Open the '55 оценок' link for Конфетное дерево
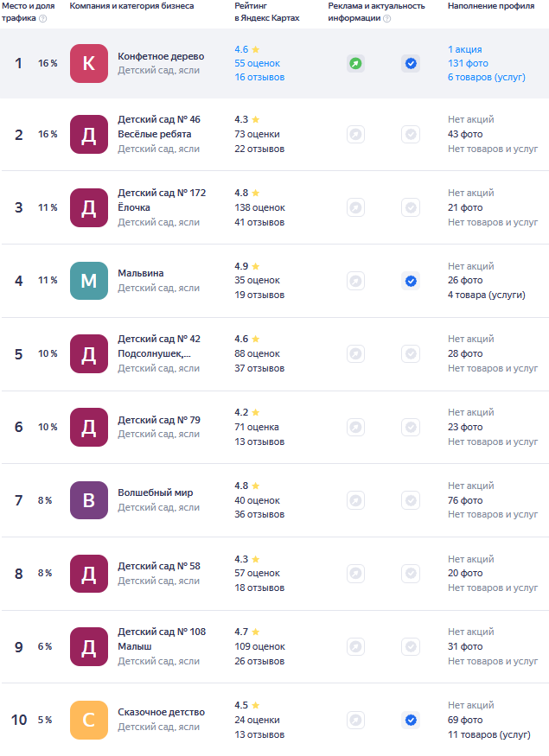Screen dimensions: 549x756 pyautogui.click(x=257, y=63)
